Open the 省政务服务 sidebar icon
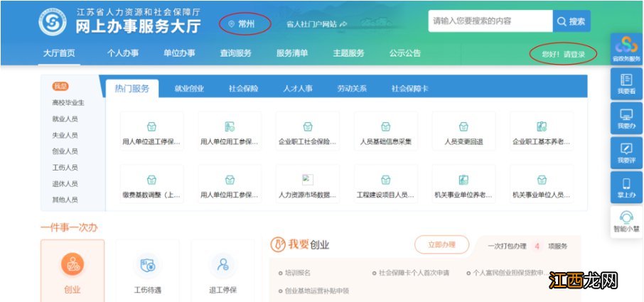Image resolution: width=644 pixels, height=302 pixels. coord(626,49)
